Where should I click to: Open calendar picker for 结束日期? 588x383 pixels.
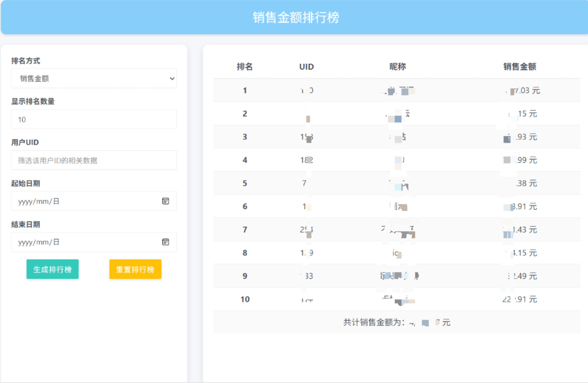[165, 242]
